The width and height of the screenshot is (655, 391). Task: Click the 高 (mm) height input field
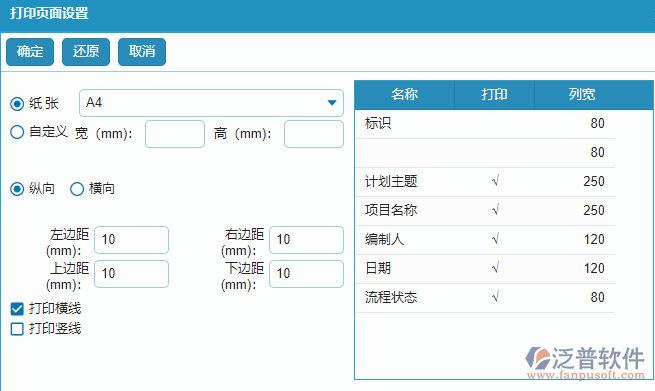point(314,134)
